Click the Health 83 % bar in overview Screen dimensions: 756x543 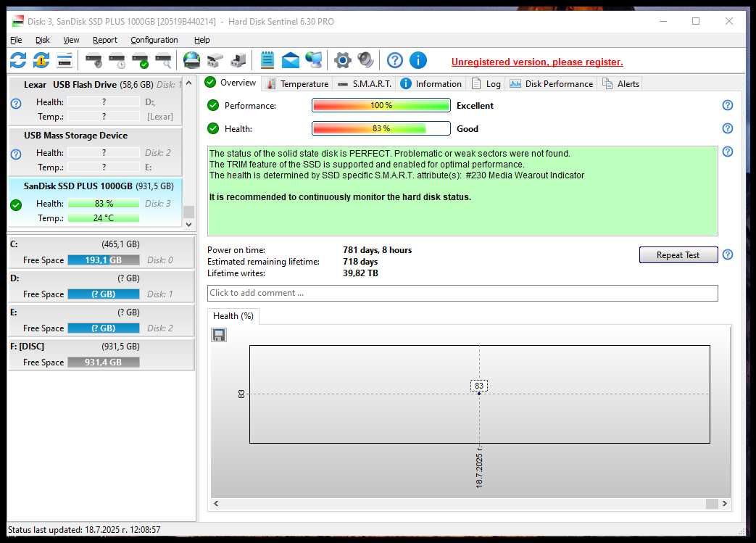381,128
